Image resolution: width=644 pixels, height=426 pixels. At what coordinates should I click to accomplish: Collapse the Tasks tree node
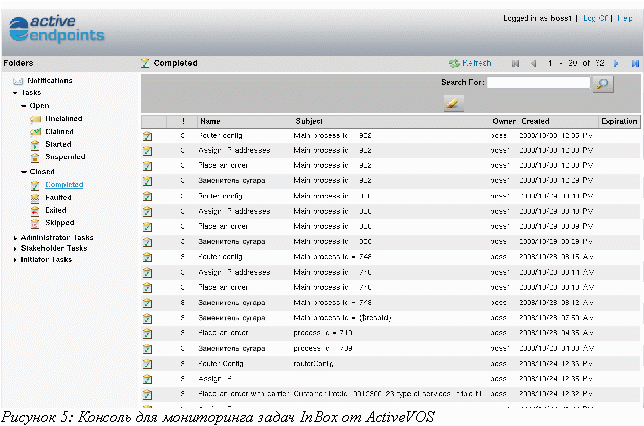pyautogui.click(x=14, y=92)
